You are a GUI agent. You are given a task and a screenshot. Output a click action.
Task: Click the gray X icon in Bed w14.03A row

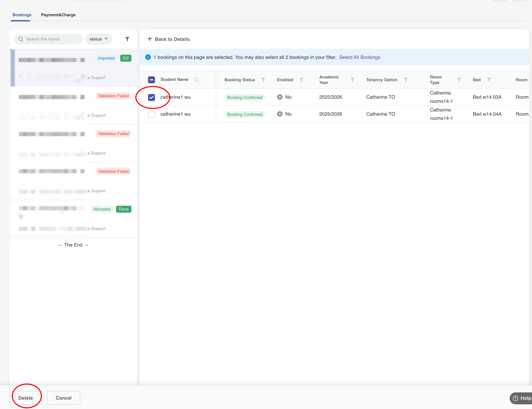click(x=280, y=97)
